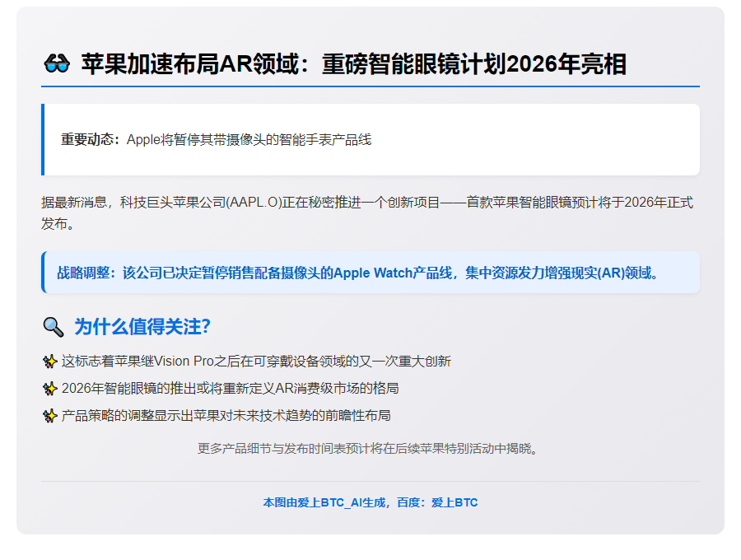Click the magnifying glass icon beside 为什么值得关注

(54, 327)
